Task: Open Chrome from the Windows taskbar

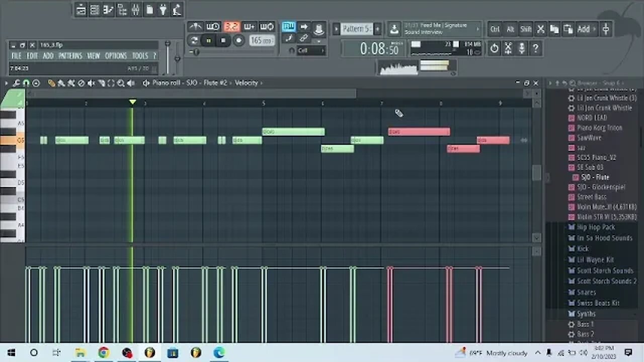Action: pyautogui.click(x=104, y=352)
